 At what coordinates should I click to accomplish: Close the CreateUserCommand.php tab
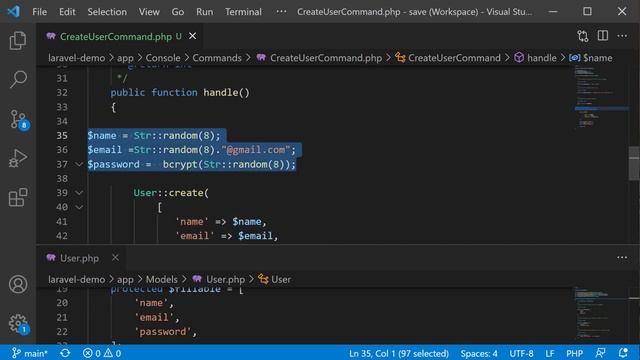192,36
